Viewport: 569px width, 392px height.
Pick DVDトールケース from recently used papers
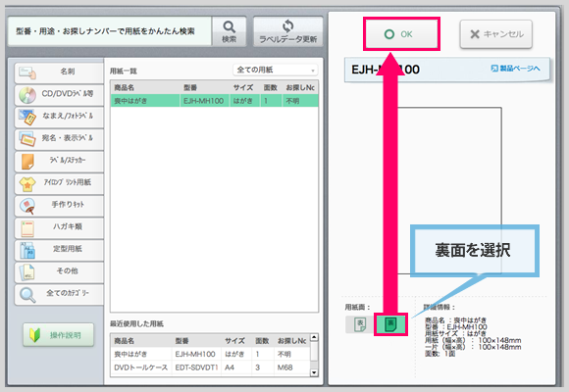pyautogui.click(x=211, y=367)
